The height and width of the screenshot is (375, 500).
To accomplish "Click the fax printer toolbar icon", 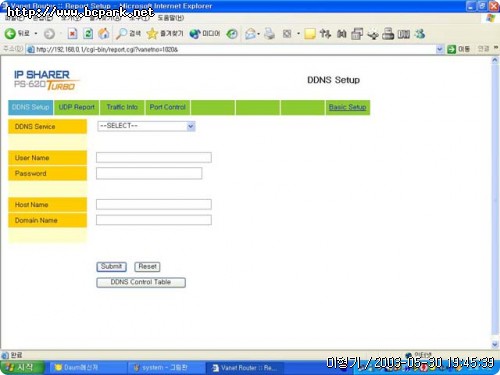I will pyautogui.click(x=388, y=34).
